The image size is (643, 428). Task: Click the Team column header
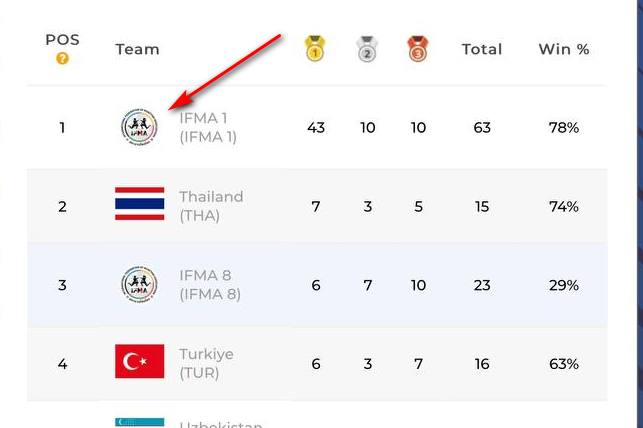coord(137,49)
